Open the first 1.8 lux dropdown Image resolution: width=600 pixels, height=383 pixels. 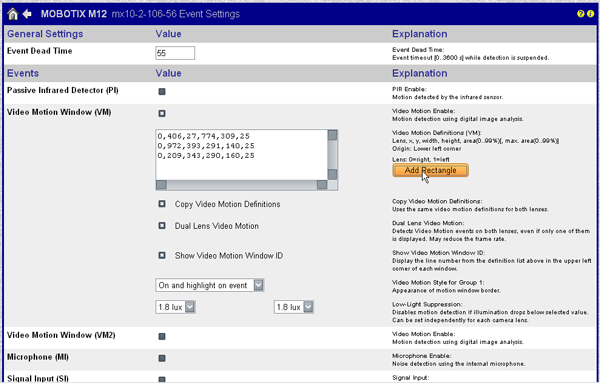point(175,307)
